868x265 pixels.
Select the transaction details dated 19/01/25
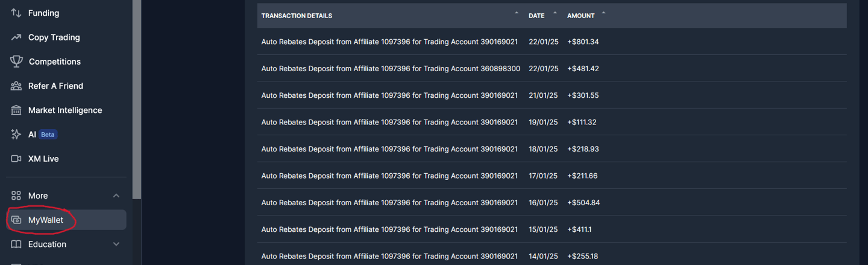click(x=389, y=122)
